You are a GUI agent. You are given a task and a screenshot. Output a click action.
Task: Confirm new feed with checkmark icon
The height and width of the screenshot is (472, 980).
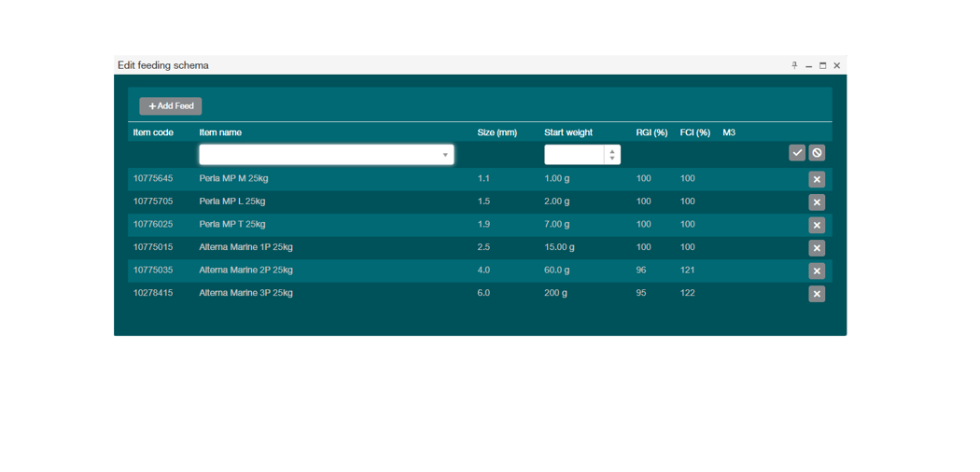[796, 153]
